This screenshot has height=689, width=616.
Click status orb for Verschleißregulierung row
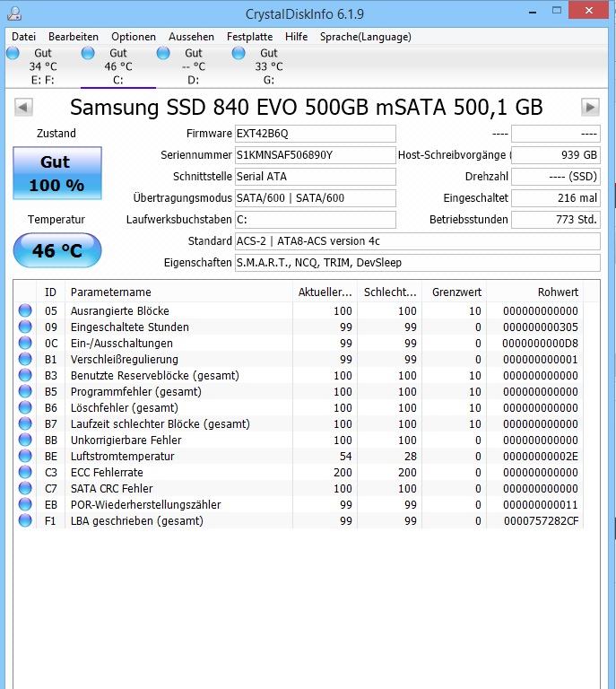point(25,359)
